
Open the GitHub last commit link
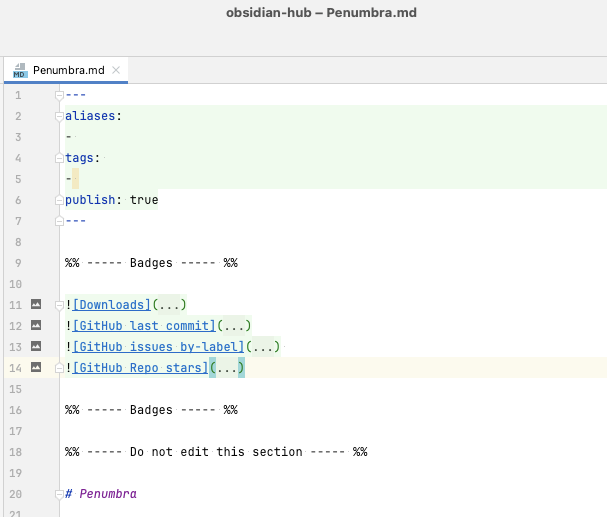click(144, 326)
